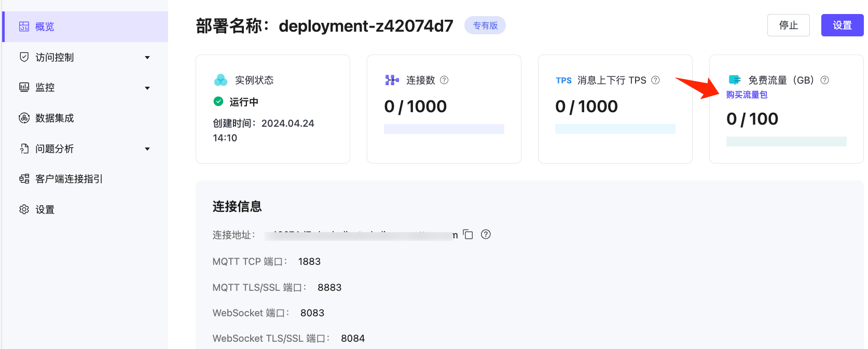Expand the 访问控制 submenu arrow
The height and width of the screenshot is (349, 868).
(x=147, y=58)
